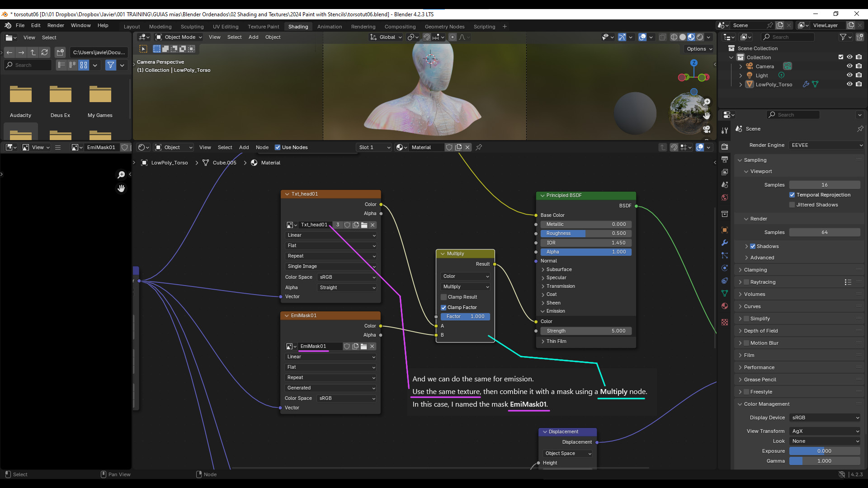Open the node editor Add menu
The image size is (868, 488).
click(244, 147)
